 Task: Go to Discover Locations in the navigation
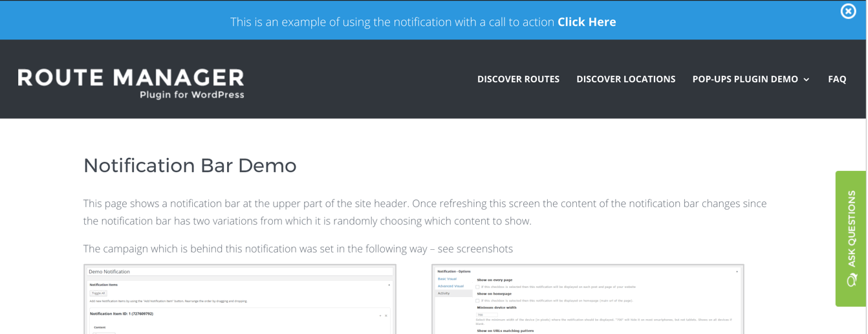(x=625, y=79)
